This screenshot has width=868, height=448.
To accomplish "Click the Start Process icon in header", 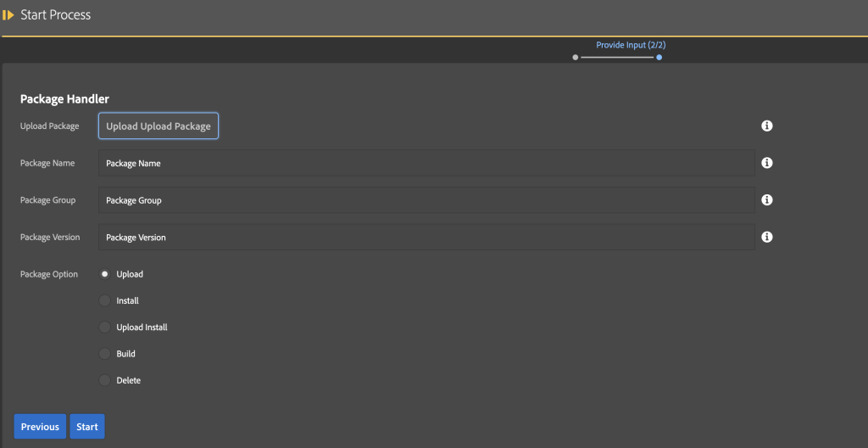I will coord(8,15).
